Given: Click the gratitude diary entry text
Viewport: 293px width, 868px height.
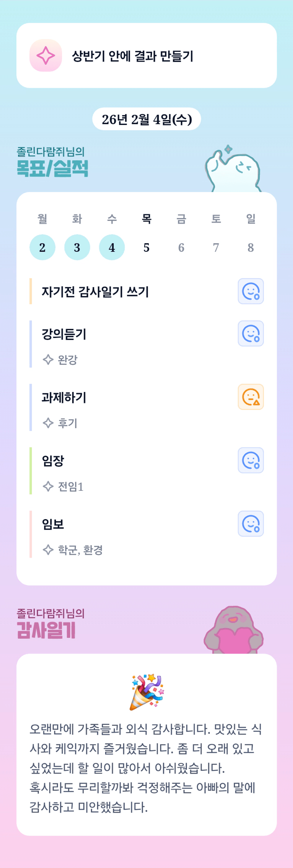Looking at the screenshot, I should (x=146, y=768).
